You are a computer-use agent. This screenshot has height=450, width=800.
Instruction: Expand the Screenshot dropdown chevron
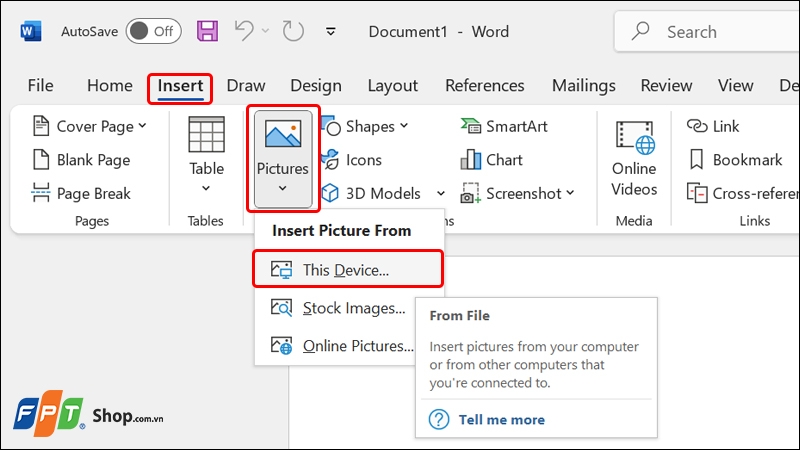(570, 193)
